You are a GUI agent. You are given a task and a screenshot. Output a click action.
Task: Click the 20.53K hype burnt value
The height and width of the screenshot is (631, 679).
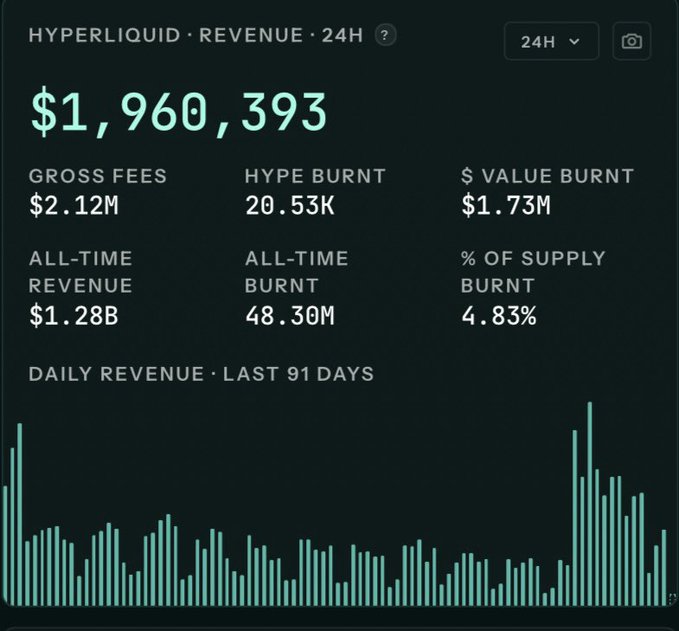(290, 205)
